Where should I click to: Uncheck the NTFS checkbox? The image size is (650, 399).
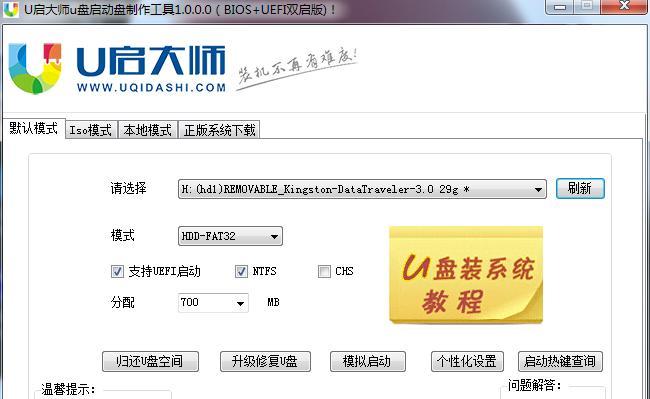click(241, 272)
